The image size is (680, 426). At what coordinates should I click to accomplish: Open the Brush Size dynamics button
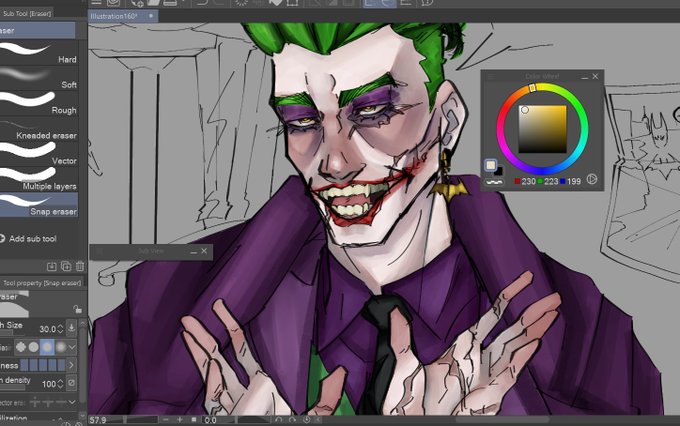[x=72, y=328]
